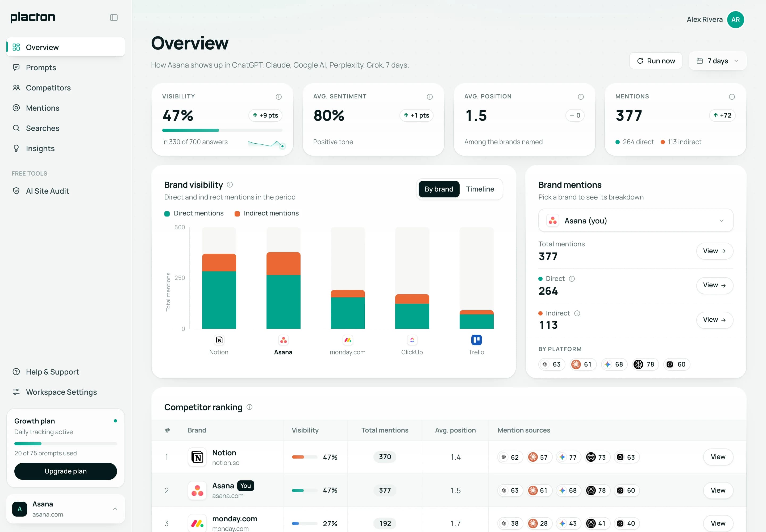
Task: Collapse the sidebar with the panel icon
Action: [x=114, y=18]
